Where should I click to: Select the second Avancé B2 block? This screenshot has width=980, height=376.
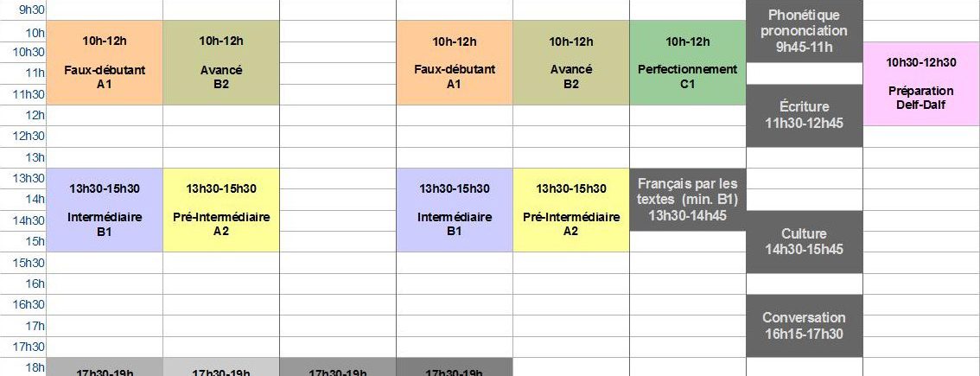click(x=571, y=62)
